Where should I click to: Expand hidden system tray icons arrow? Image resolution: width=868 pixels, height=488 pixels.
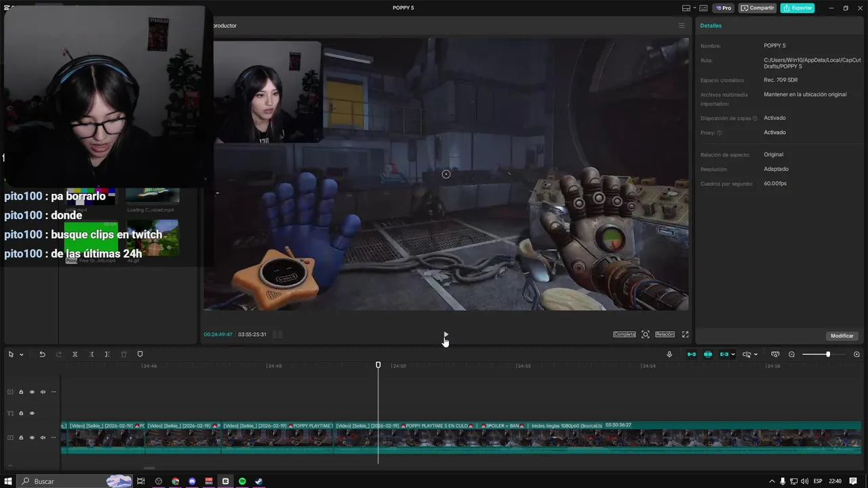(x=772, y=481)
